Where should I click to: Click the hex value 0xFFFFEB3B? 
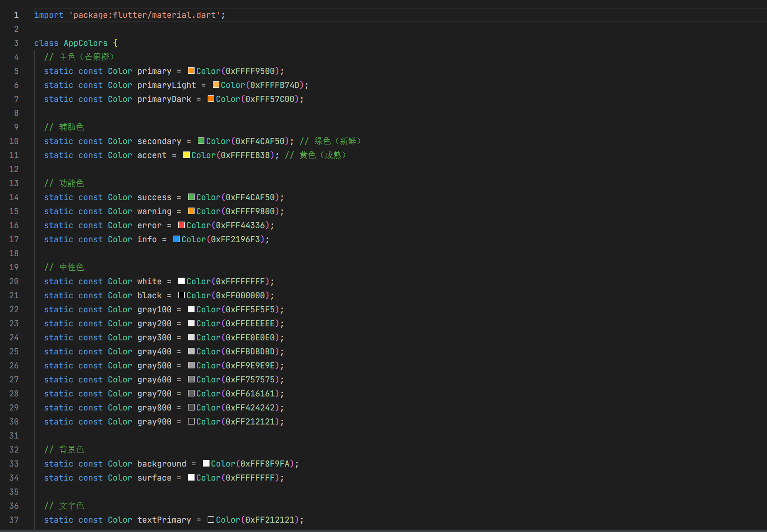[246, 155]
